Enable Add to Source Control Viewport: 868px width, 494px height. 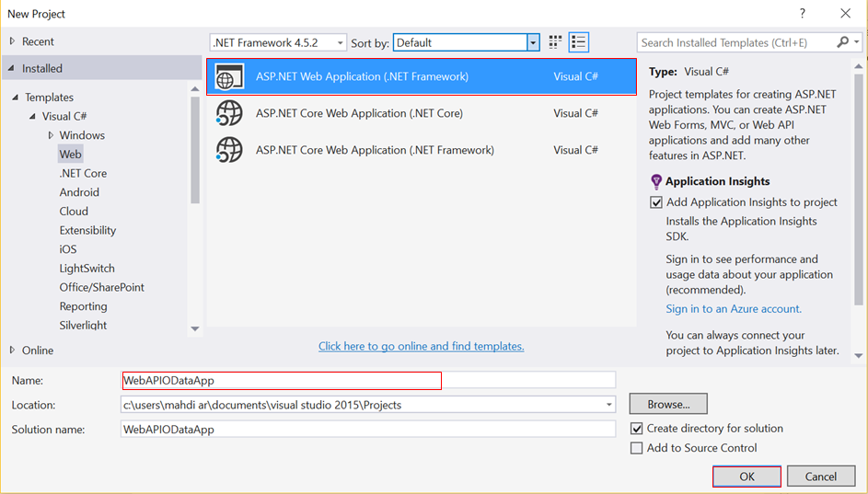[x=637, y=448]
